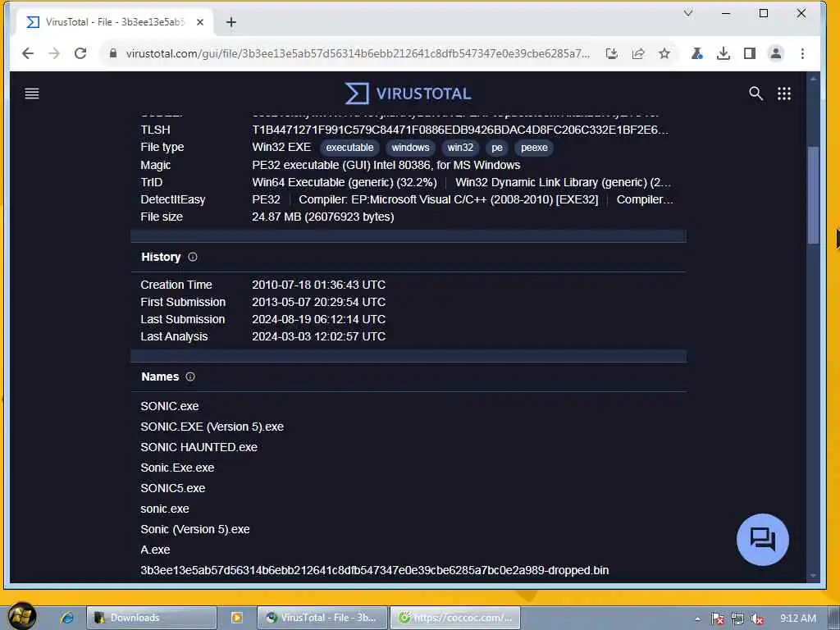Click the scrollbar up arrow

pyautogui.click(x=813, y=79)
